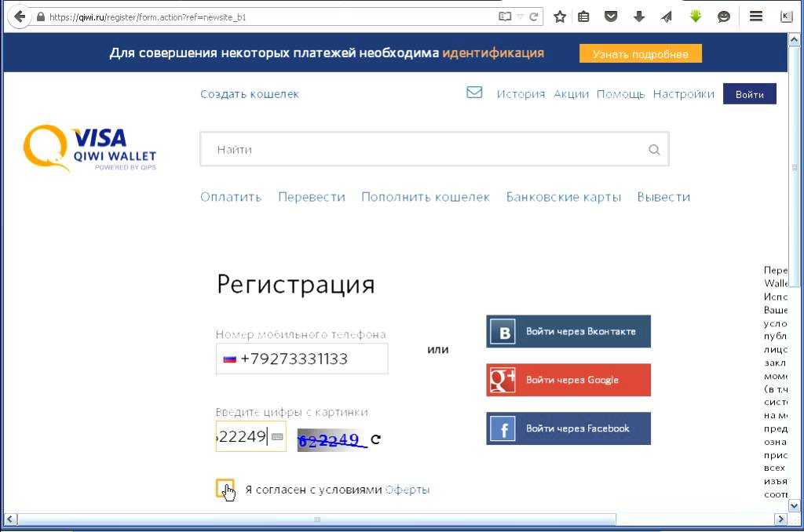Click the green download arrow extension icon

(696, 16)
